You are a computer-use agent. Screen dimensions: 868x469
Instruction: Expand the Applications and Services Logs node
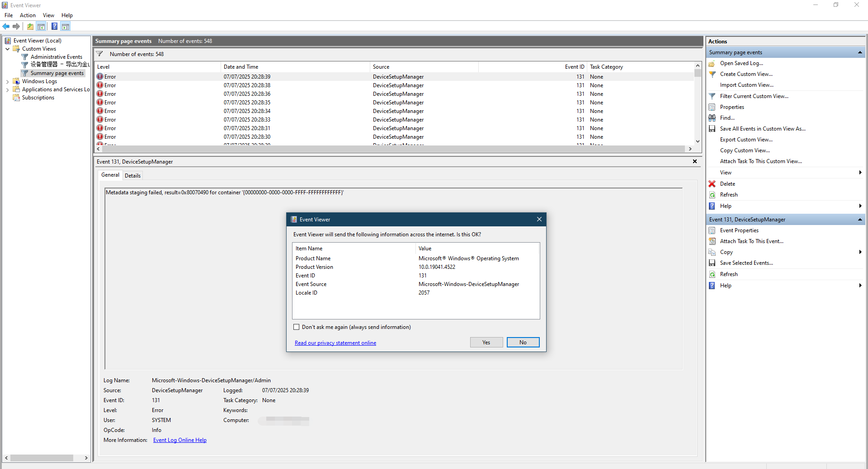click(7, 90)
